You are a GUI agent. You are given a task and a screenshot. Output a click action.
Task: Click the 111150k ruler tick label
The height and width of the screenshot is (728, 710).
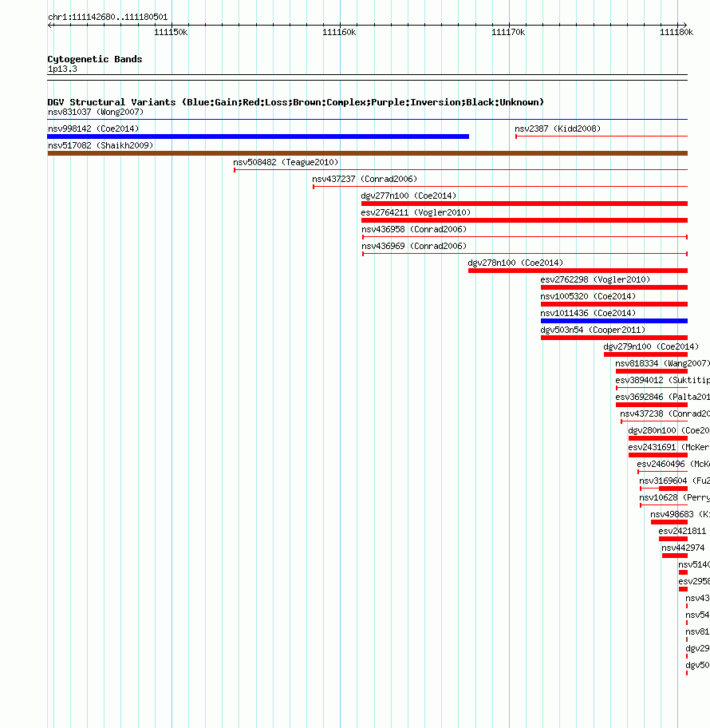[x=171, y=32]
